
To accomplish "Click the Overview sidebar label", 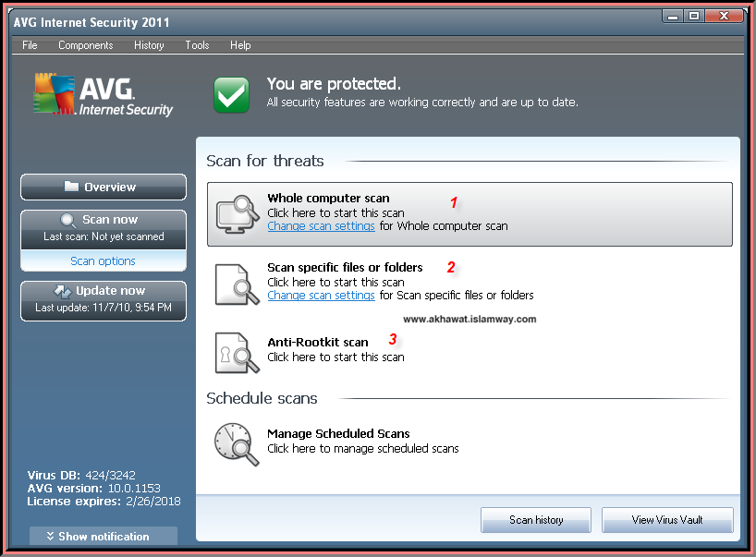I will point(110,187).
